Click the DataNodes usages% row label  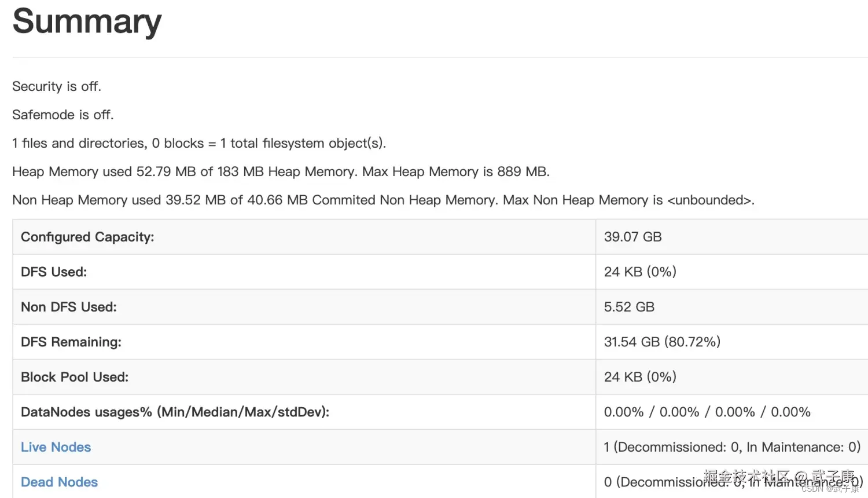[175, 412]
